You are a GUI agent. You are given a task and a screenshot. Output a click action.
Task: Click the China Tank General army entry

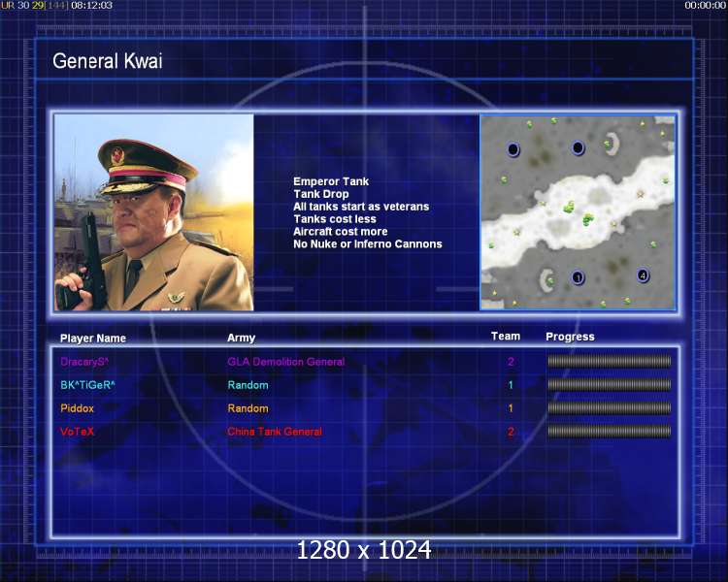(275, 432)
